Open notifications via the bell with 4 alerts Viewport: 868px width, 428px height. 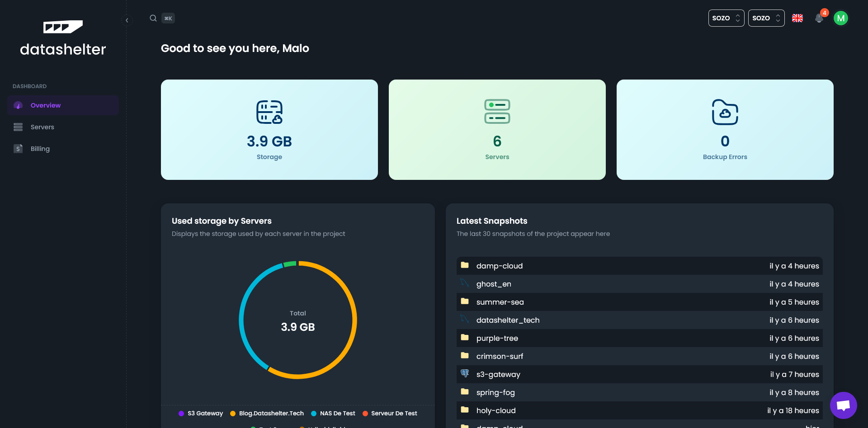[819, 19]
